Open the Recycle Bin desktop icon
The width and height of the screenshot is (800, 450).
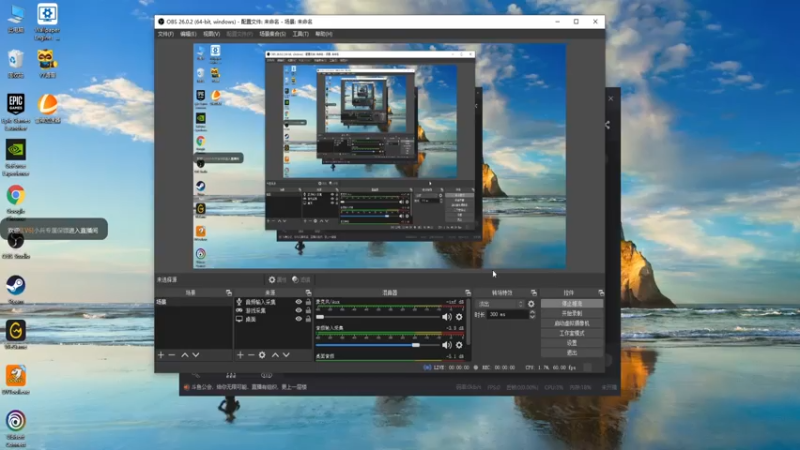[16, 63]
